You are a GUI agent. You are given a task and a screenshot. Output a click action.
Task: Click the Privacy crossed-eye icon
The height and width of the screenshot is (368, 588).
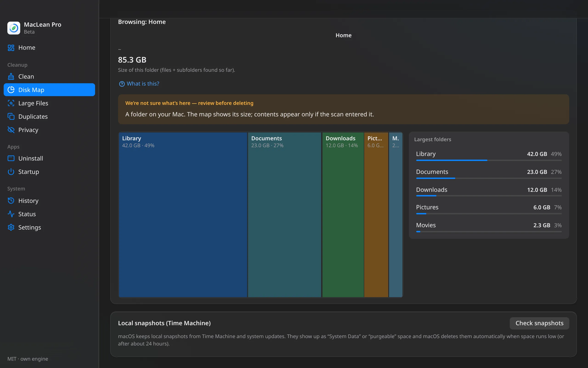[x=11, y=130]
